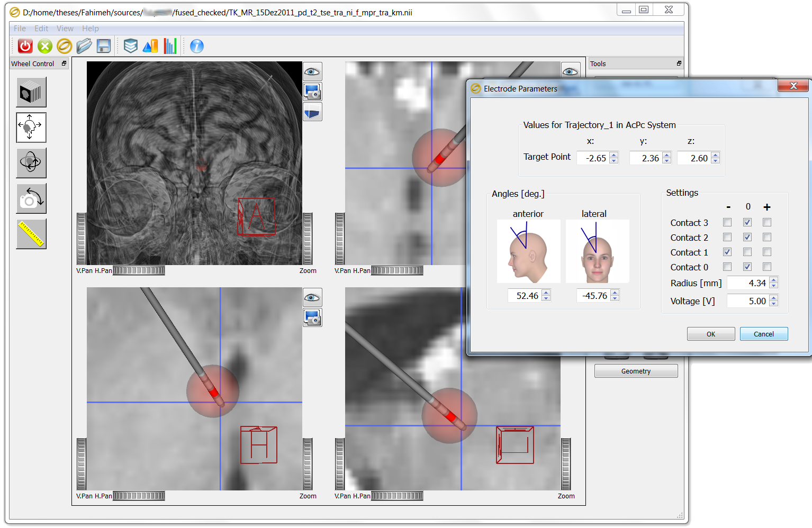Select the pan arrows tool in Wheel Control
This screenshot has width=812, height=528.
pos(31,128)
